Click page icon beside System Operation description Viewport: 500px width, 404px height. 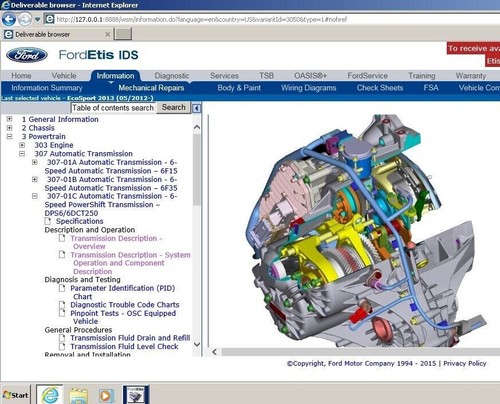click(62, 255)
